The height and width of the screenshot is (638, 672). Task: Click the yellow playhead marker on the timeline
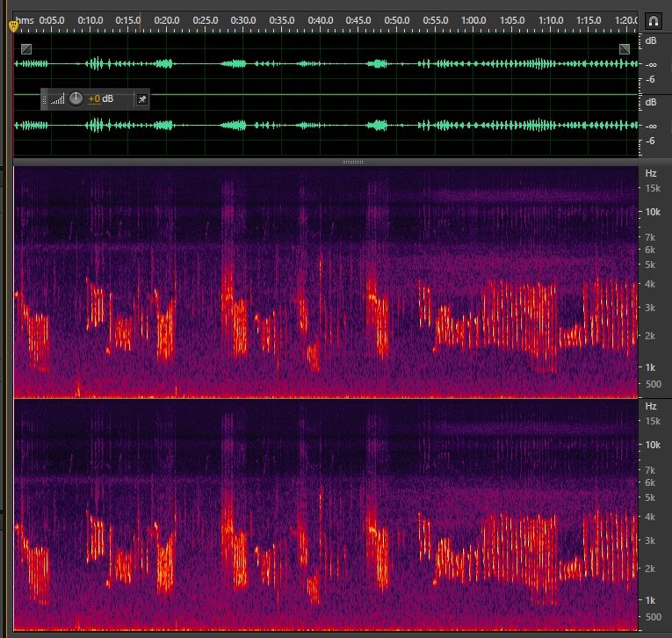tap(13, 26)
